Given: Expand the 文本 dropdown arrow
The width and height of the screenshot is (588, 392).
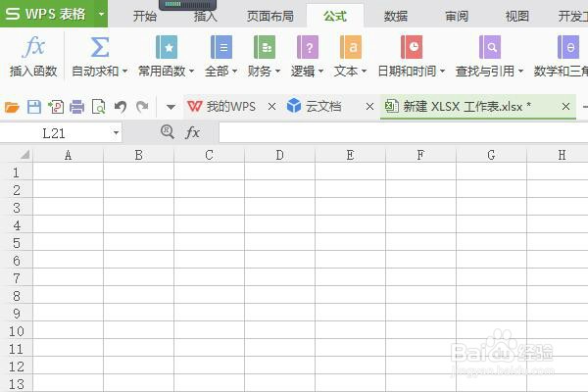Looking at the screenshot, I should (364, 71).
